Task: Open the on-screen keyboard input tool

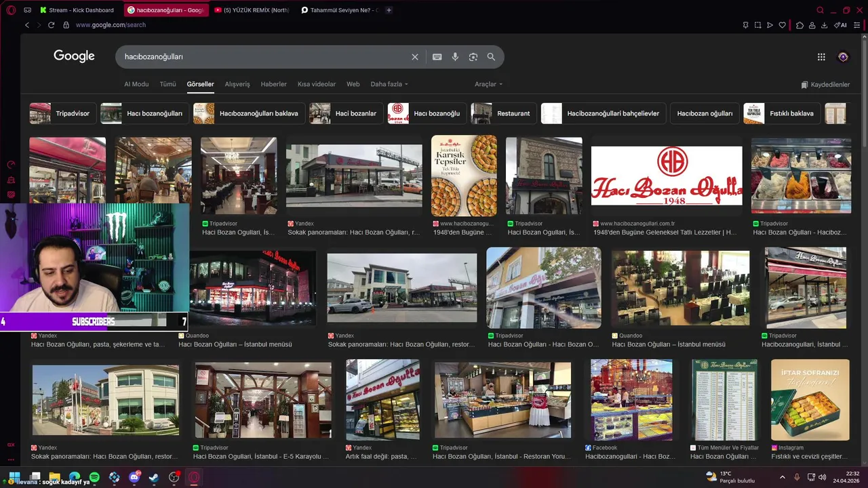Action: [437, 57]
